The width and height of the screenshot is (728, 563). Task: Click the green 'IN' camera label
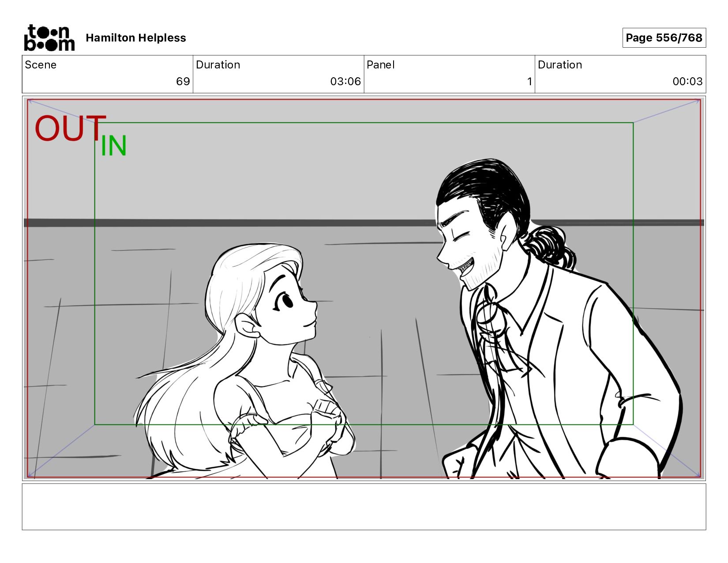click(x=114, y=146)
